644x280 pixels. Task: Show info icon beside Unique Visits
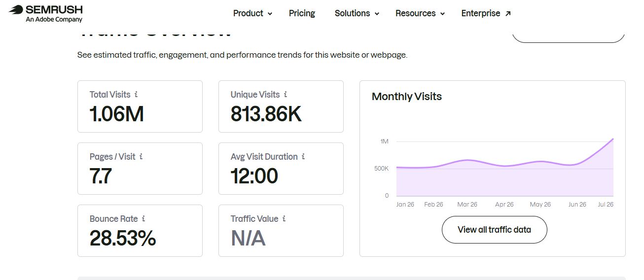pos(286,94)
